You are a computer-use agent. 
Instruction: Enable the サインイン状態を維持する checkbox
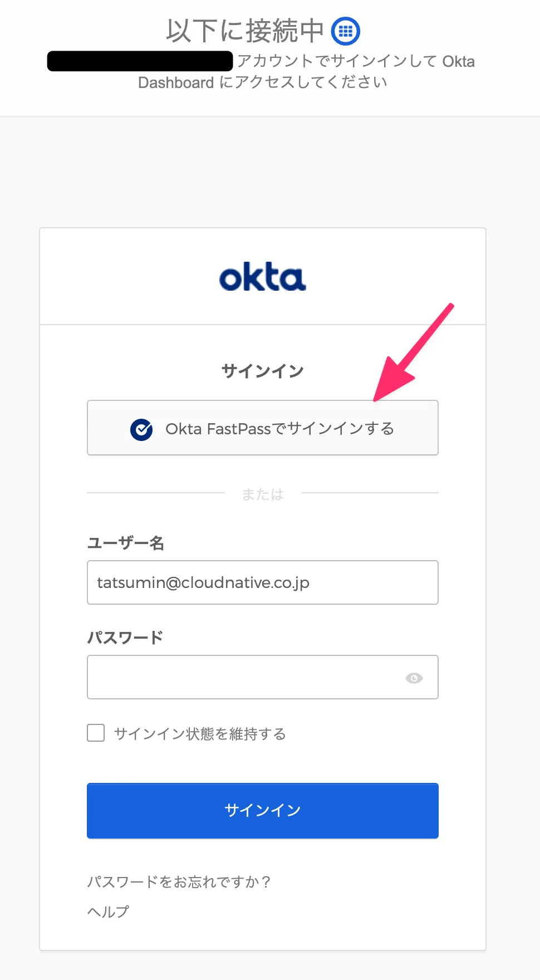pos(96,733)
